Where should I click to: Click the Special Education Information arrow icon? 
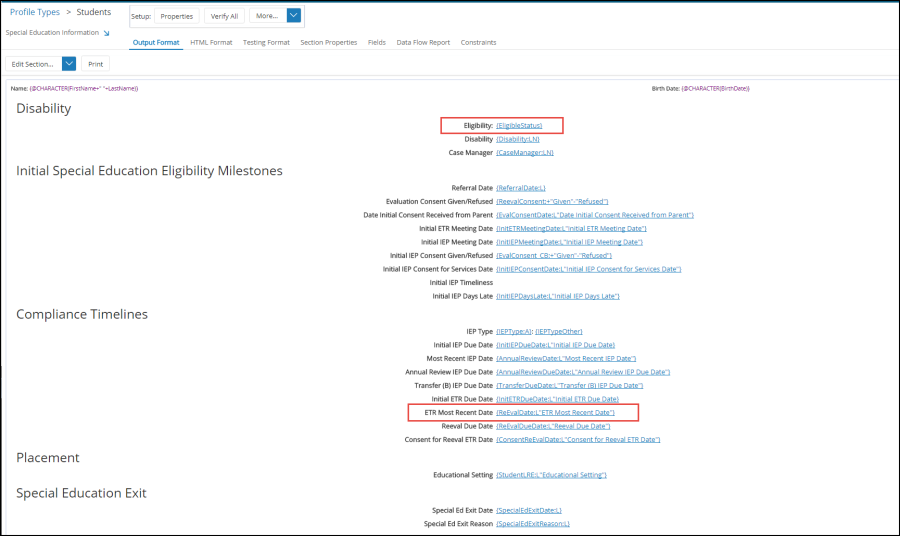[106, 33]
